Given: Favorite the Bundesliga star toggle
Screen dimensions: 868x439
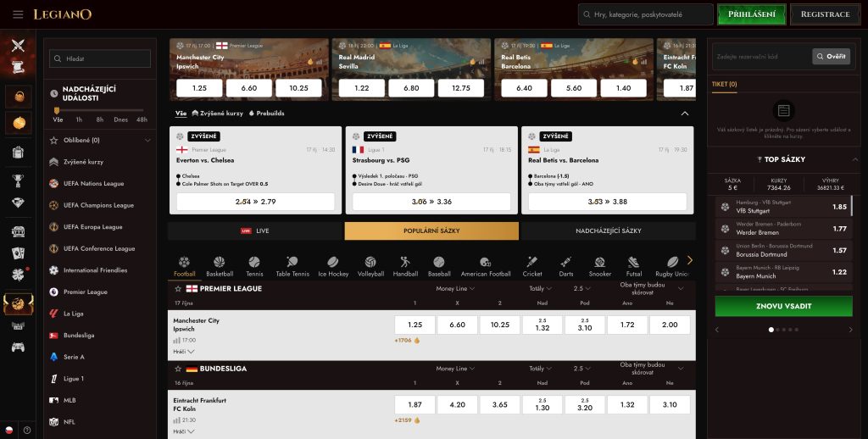Looking at the screenshot, I should (x=178, y=369).
